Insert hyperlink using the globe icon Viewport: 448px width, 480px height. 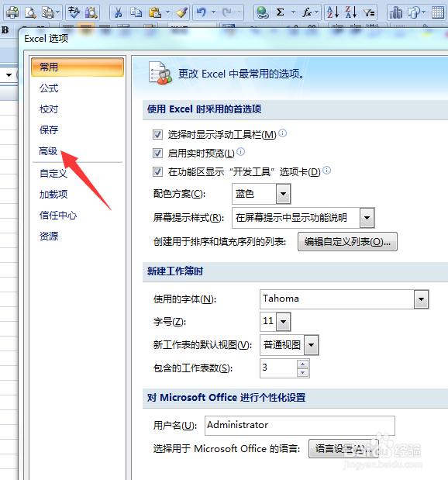262,12
